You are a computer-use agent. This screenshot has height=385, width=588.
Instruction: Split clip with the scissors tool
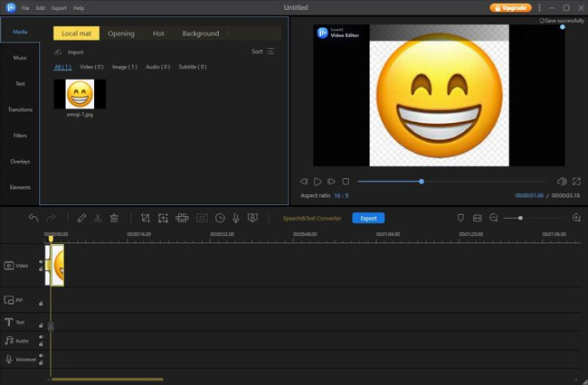(98, 218)
